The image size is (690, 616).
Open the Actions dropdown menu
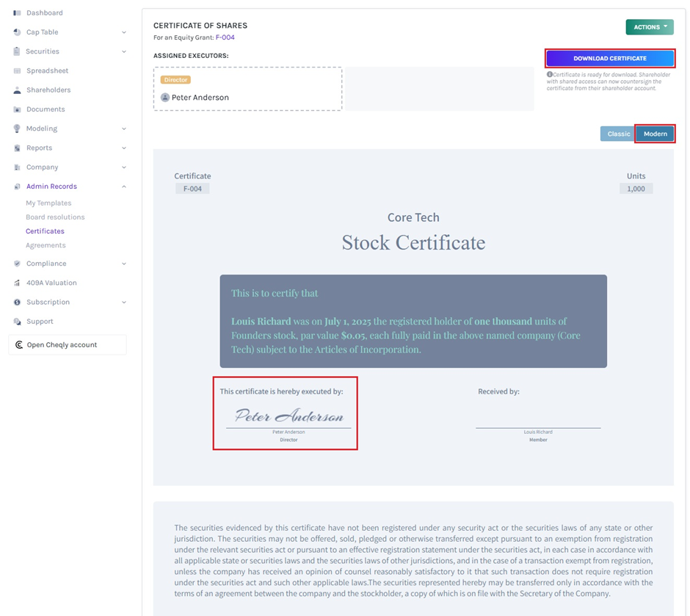pyautogui.click(x=649, y=26)
